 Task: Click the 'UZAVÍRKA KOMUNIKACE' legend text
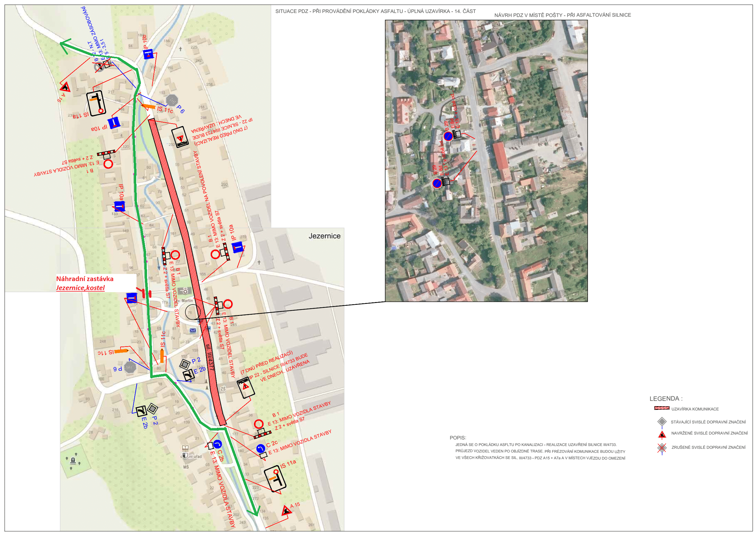click(695, 409)
